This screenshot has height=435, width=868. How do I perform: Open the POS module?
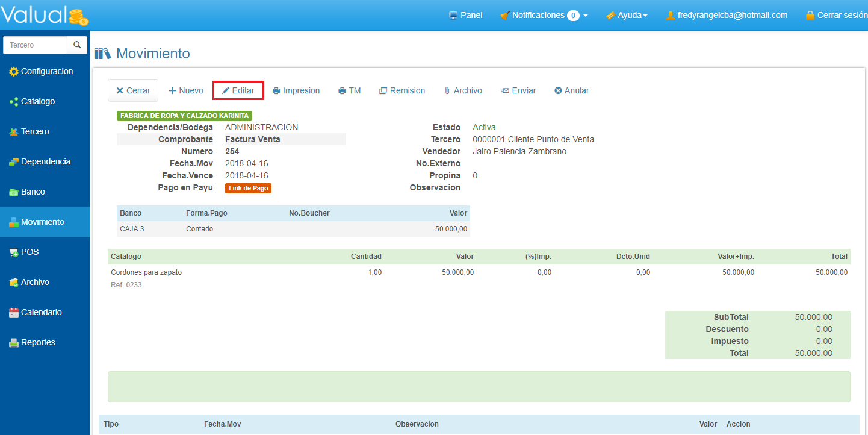coord(29,252)
